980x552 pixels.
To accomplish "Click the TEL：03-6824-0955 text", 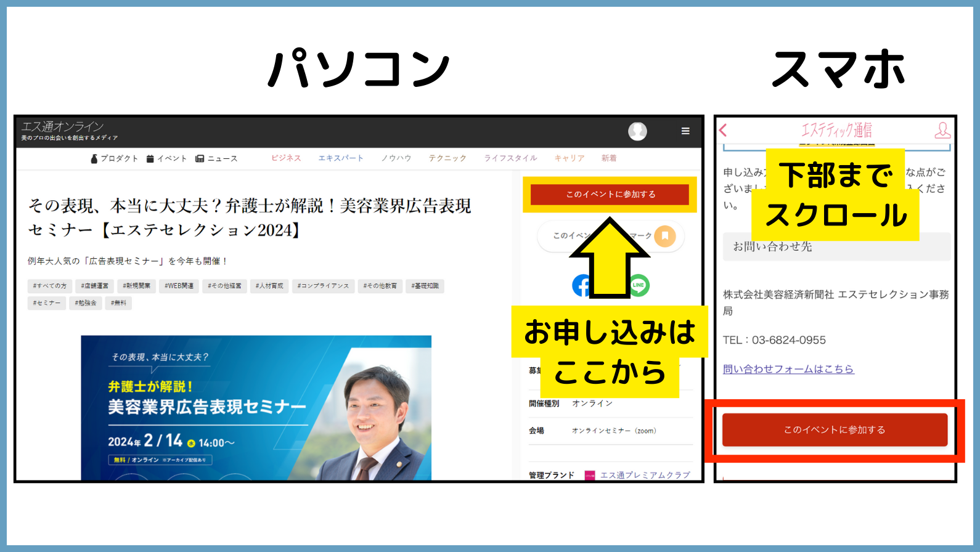I will 774,340.
